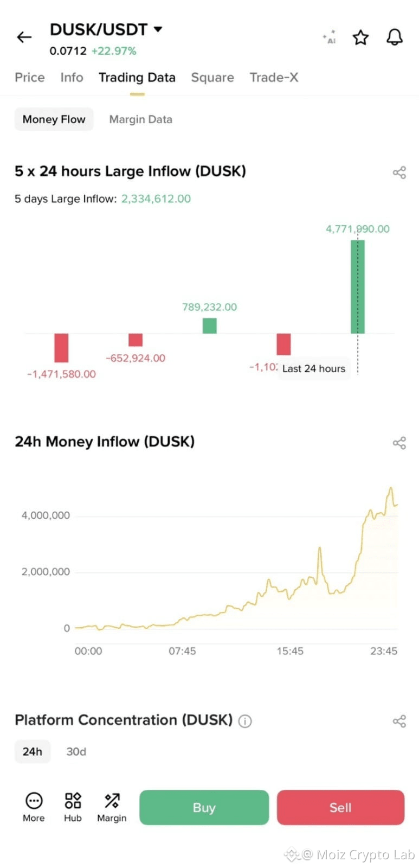This screenshot has width=419, height=868.
Task: Switch to the Money Flow view
Action: click(x=54, y=119)
